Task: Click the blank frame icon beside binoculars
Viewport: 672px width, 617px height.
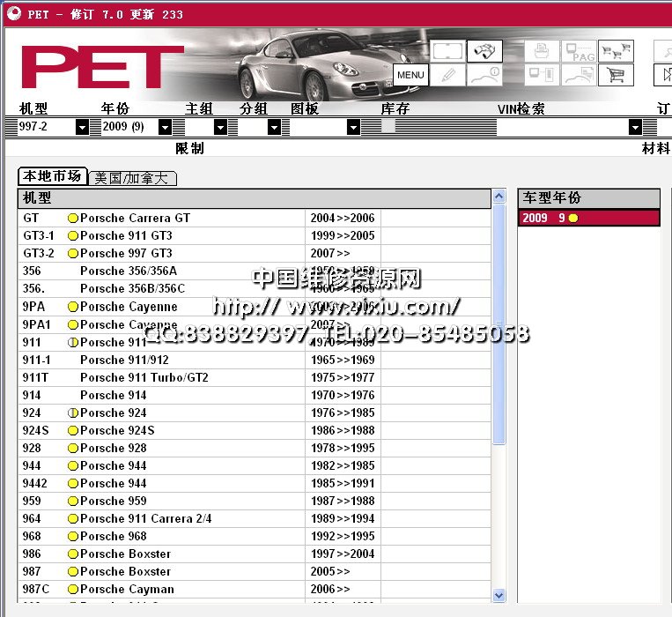Action: click(447, 51)
